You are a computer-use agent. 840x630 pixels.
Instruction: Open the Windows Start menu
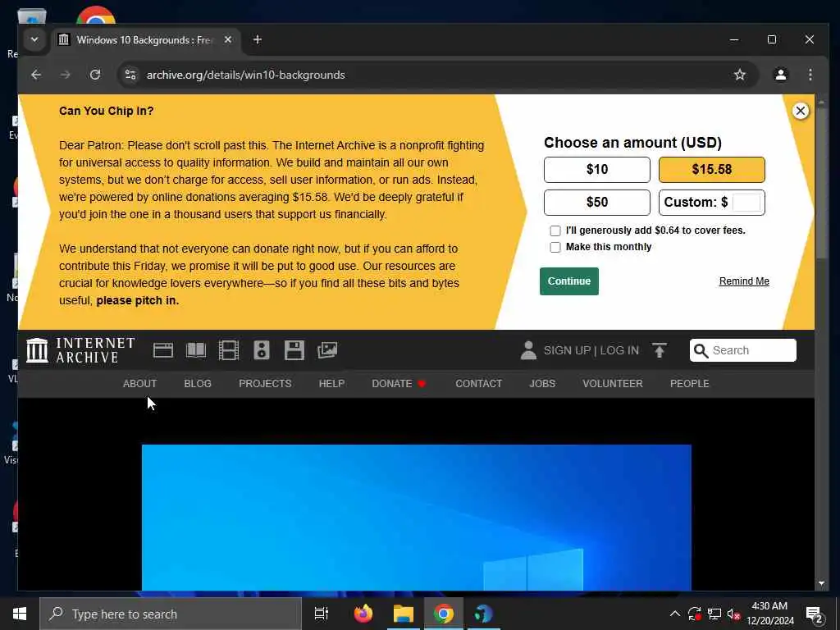click(20, 614)
